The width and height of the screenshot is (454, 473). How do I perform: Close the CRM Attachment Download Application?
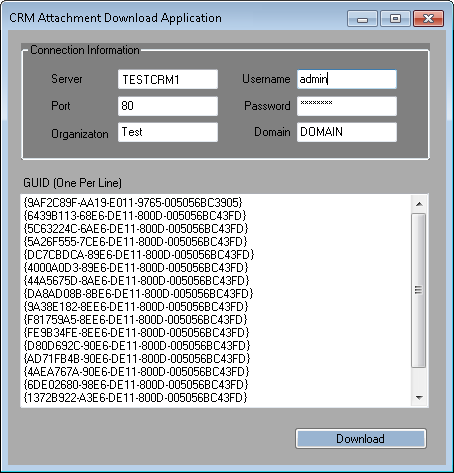(428, 19)
